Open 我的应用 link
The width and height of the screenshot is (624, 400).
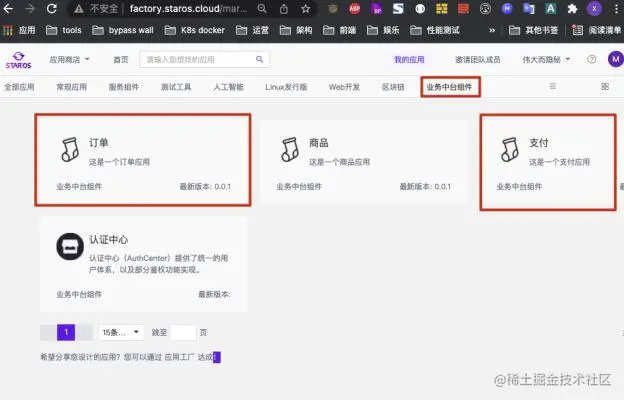coord(409,60)
